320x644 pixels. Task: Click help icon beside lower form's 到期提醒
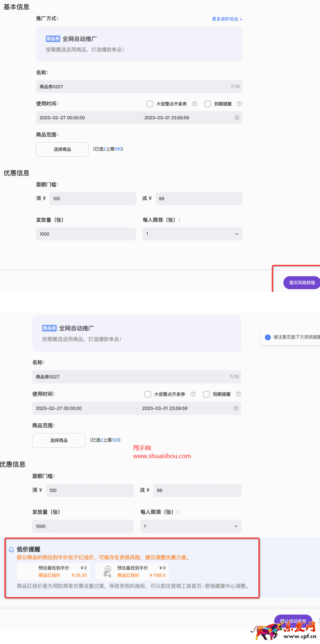238,394
